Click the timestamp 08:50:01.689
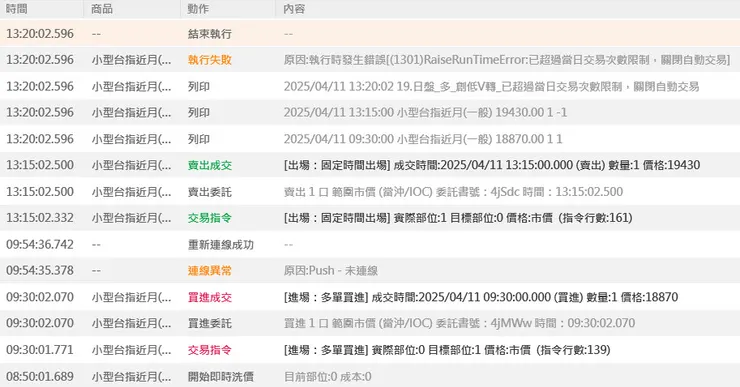This screenshot has height=387, width=740. click(40, 377)
